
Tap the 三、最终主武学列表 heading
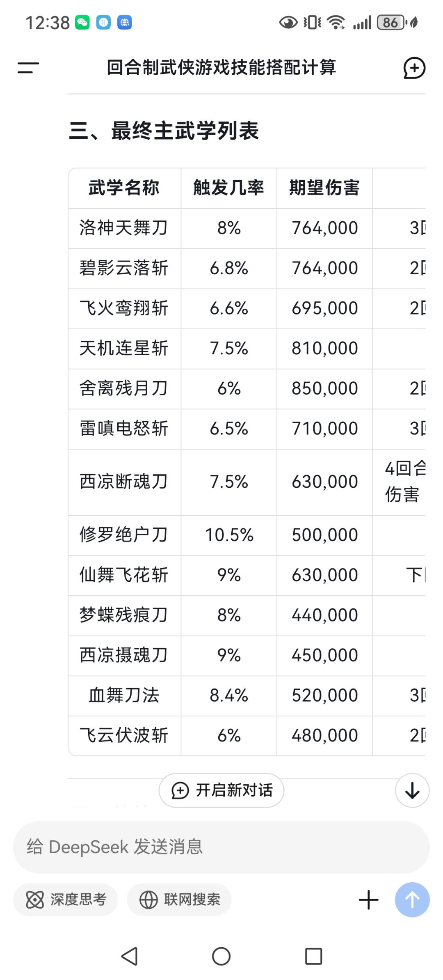pyautogui.click(x=164, y=131)
